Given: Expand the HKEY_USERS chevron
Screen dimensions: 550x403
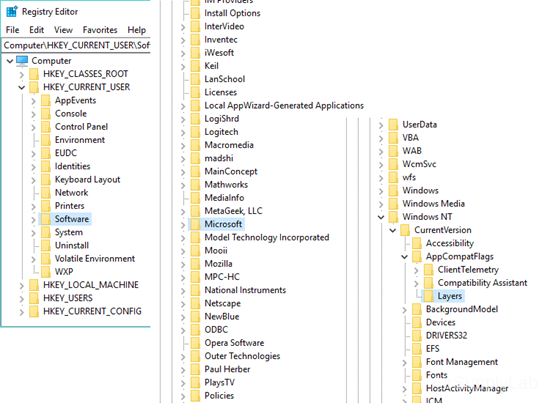Looking at the screenshot, I should click(21, 298).
